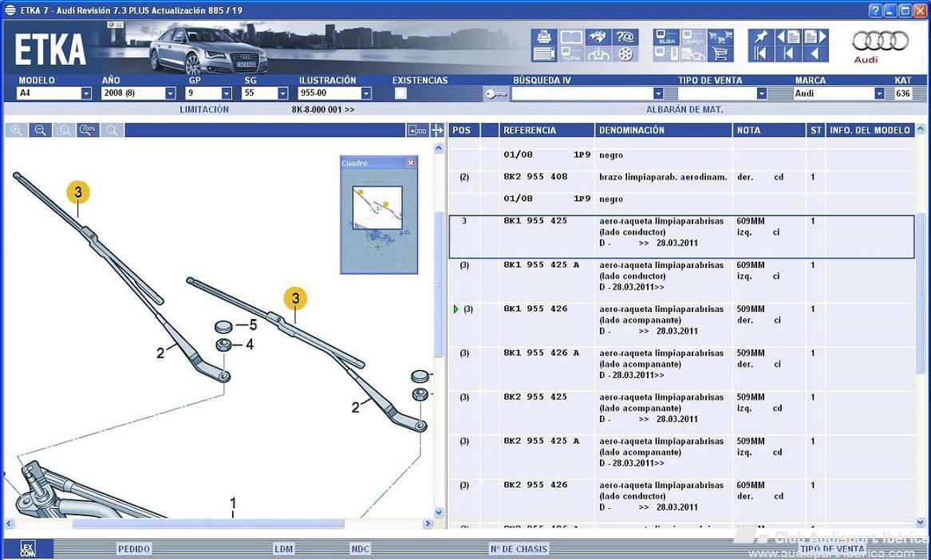This screenshot has width=931, height=560.
Task: Click the Nota column header
Action: click(770, 130)
